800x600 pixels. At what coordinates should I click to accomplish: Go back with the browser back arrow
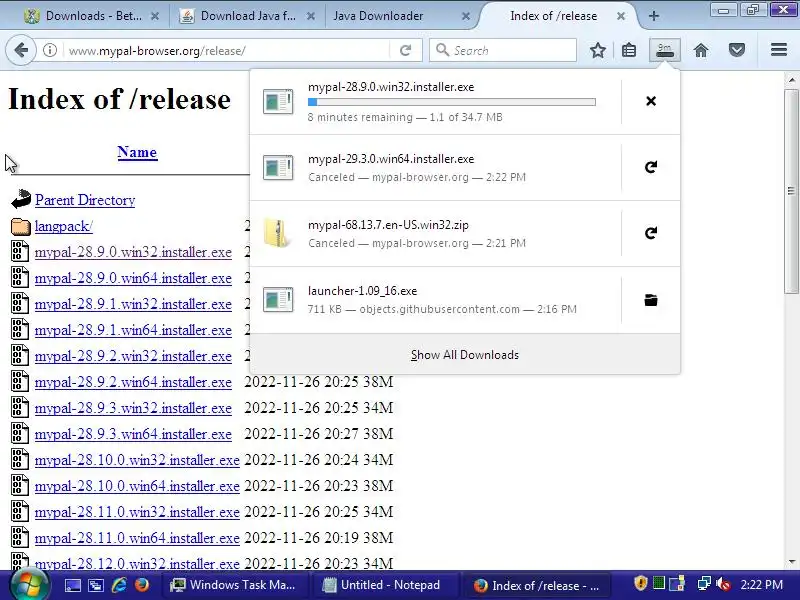tap(21, 50)
